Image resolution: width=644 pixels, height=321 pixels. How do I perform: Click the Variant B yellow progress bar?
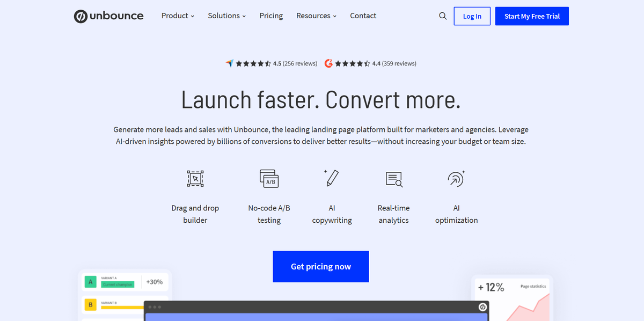tap(123, 308)
